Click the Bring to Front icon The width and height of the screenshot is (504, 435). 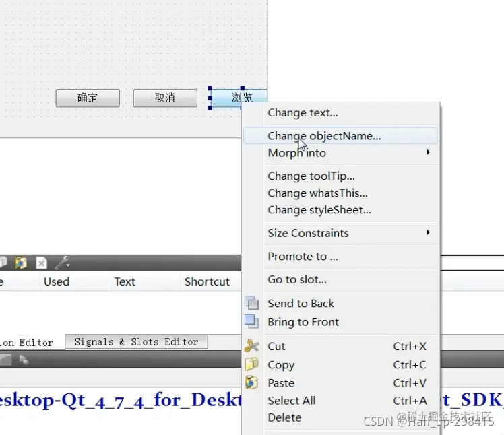click(251, 321)
